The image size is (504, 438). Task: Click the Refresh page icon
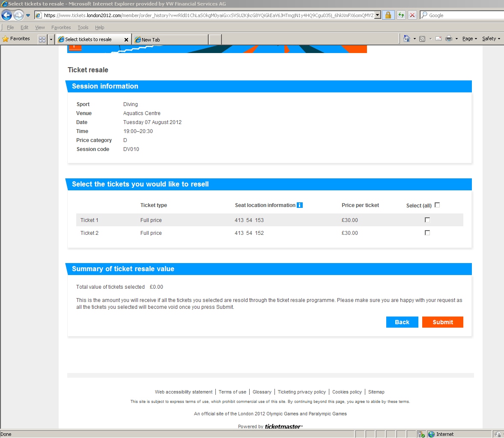click(x=401, y=15)
